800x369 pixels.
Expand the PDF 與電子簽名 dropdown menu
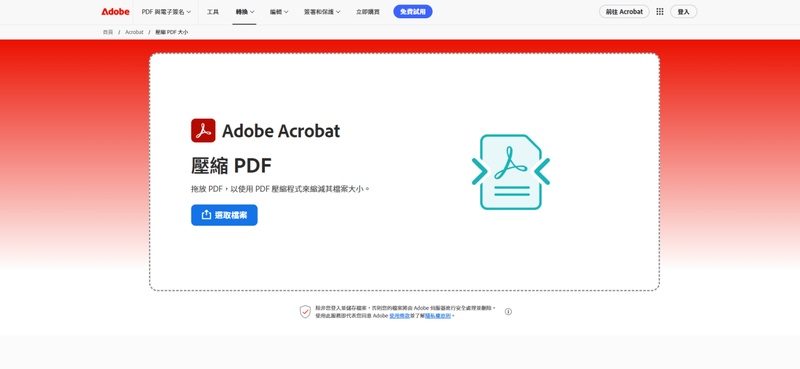166,12
